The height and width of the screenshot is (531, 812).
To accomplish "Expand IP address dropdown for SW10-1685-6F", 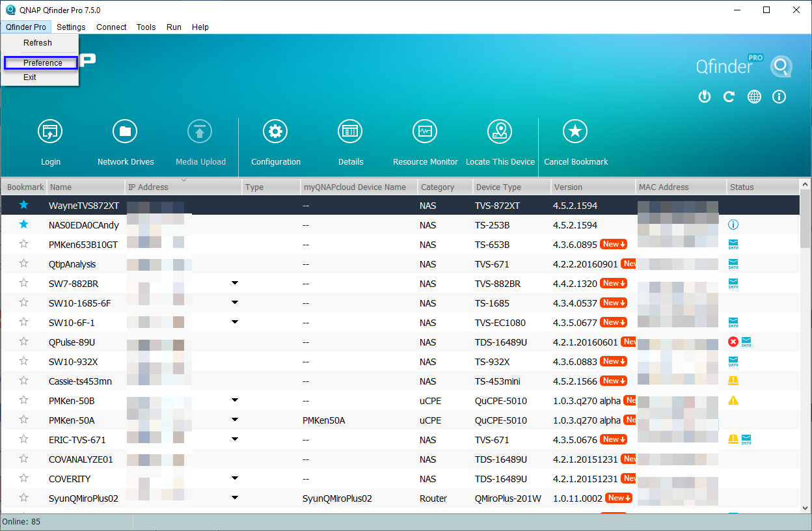I will click(x=235, y=303).
